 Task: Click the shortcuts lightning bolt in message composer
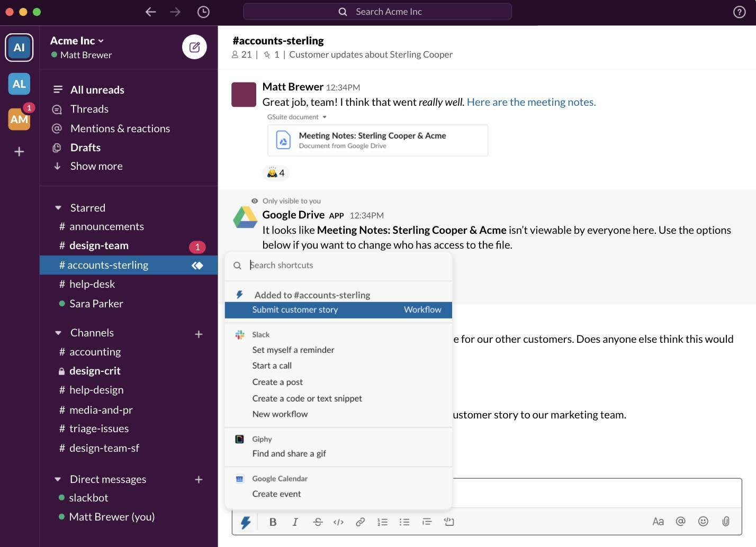(245, 522)
